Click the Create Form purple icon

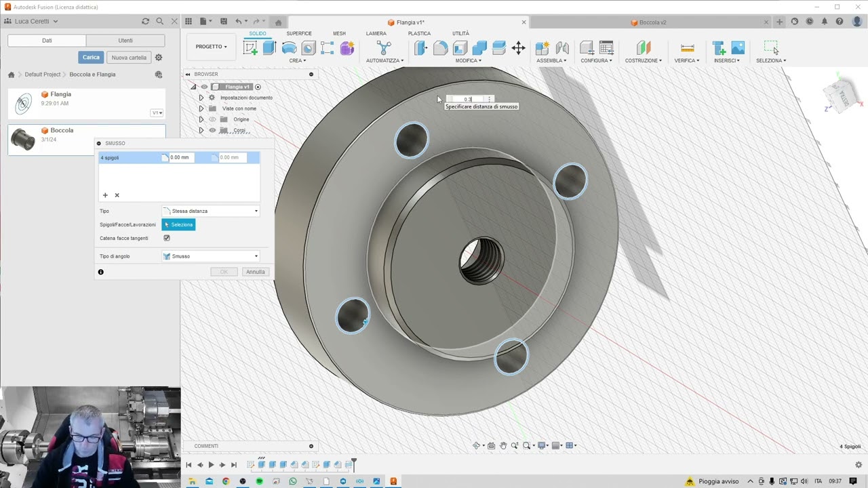tap(347, 47)
